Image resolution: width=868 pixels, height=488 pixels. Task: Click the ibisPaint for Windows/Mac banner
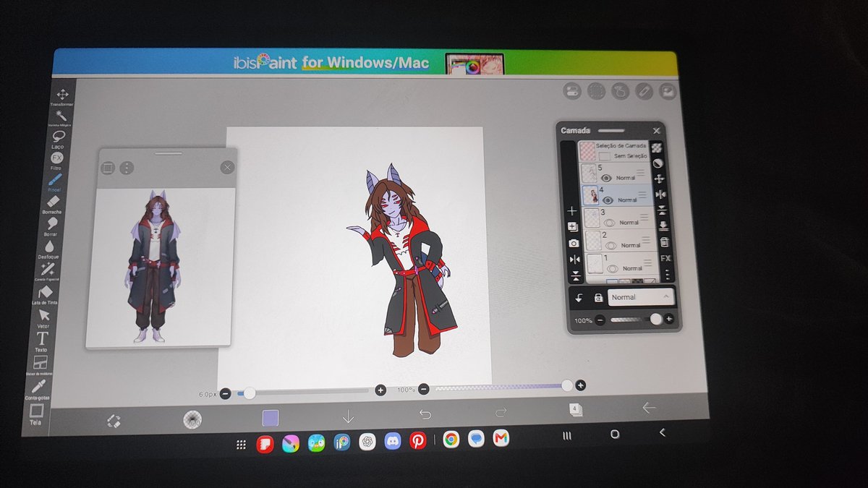pos(365,63)
